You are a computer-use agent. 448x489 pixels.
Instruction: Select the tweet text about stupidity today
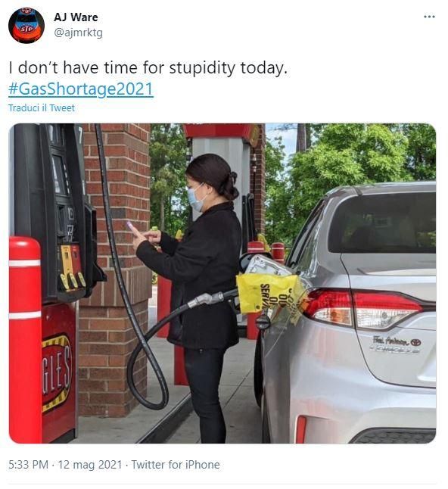[148, 67]
